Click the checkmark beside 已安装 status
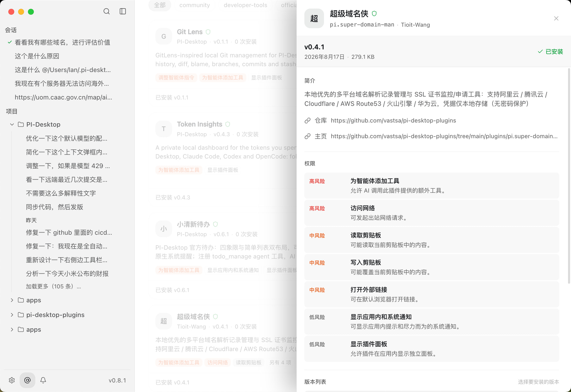 pyautogui.click(x=540, y=51)
